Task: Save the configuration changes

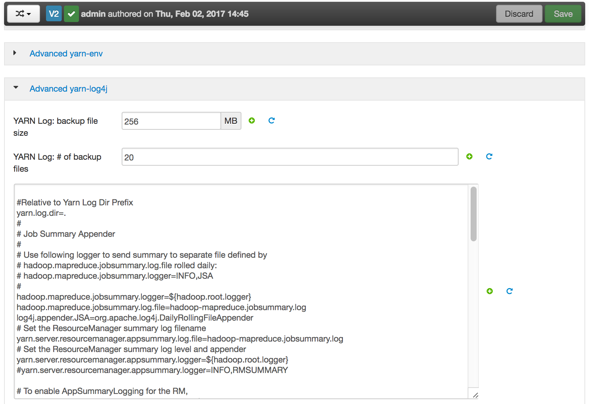Action: 563,14
